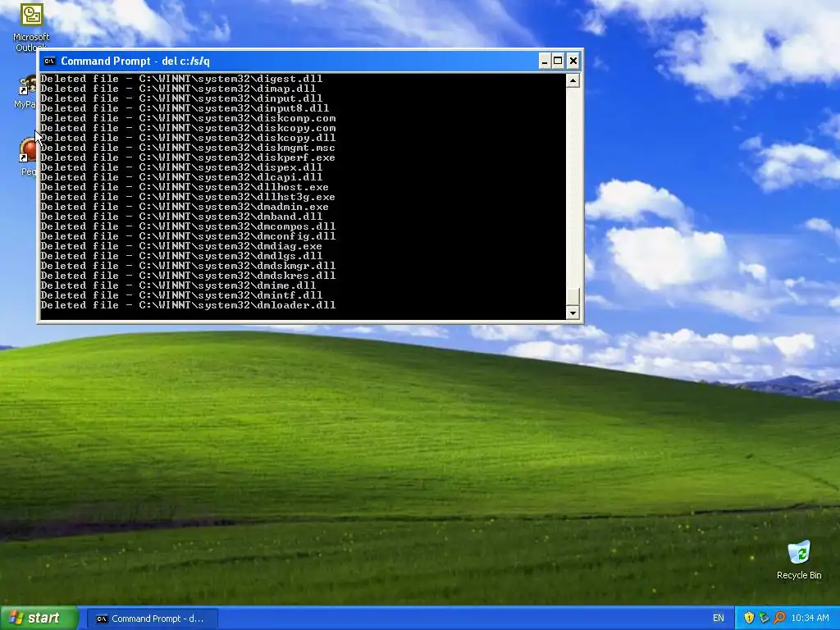The image size is (840, 630).
Task: Click the dmime.dll deleted line
Action: pyautogui.click(x=178, y=285)
